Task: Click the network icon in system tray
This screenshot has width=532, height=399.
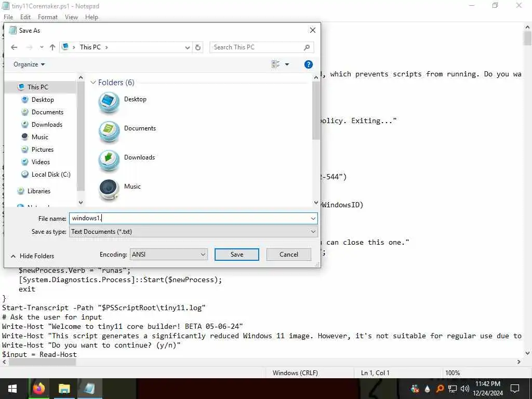Action: tap(453, 389)
